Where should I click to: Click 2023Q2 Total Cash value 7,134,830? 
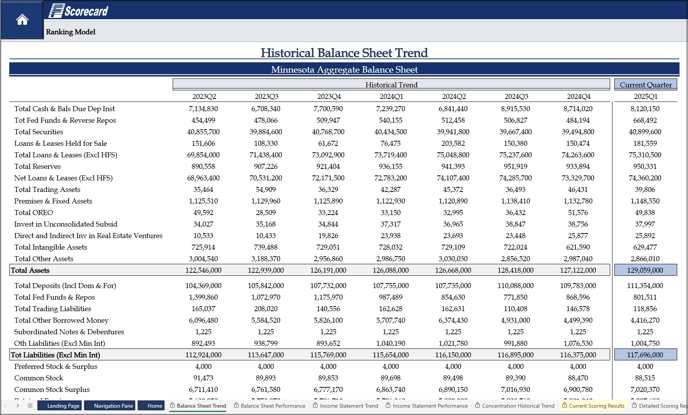(x=204, y=109)
